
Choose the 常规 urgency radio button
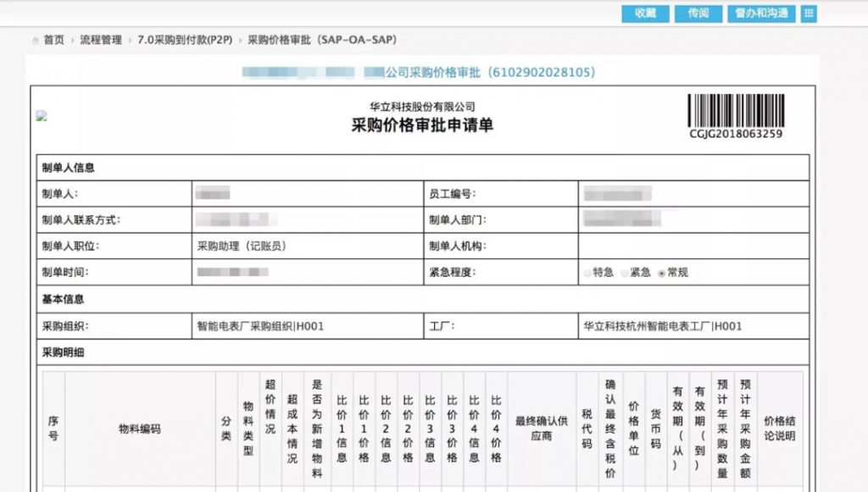(662, 274)
